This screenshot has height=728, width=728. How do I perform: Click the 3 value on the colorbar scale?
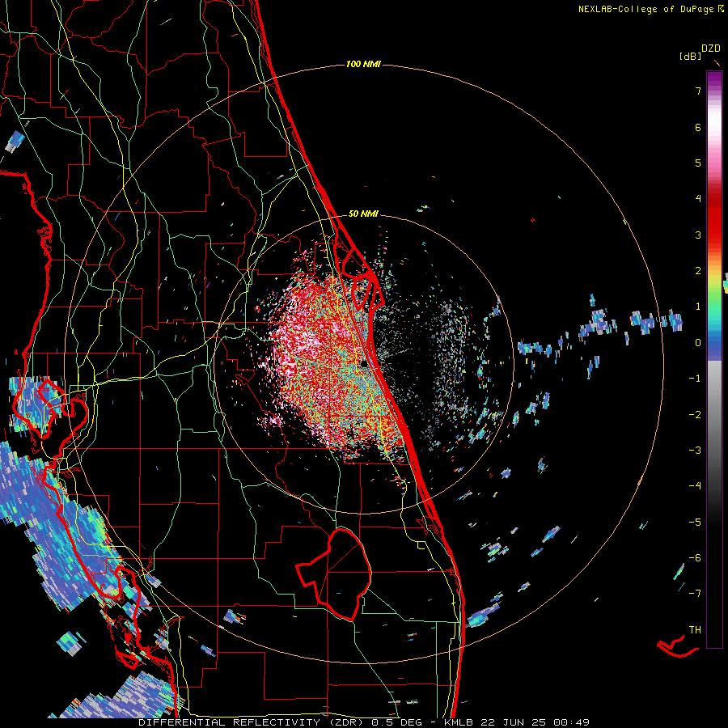pyautogui.click(x=698, y=235)
